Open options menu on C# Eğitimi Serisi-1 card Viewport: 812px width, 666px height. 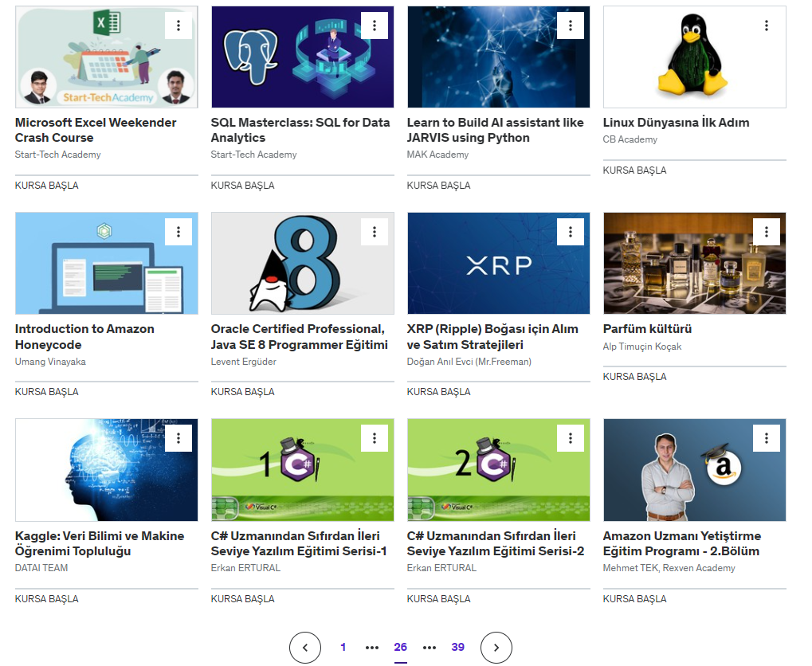point(375,438)
